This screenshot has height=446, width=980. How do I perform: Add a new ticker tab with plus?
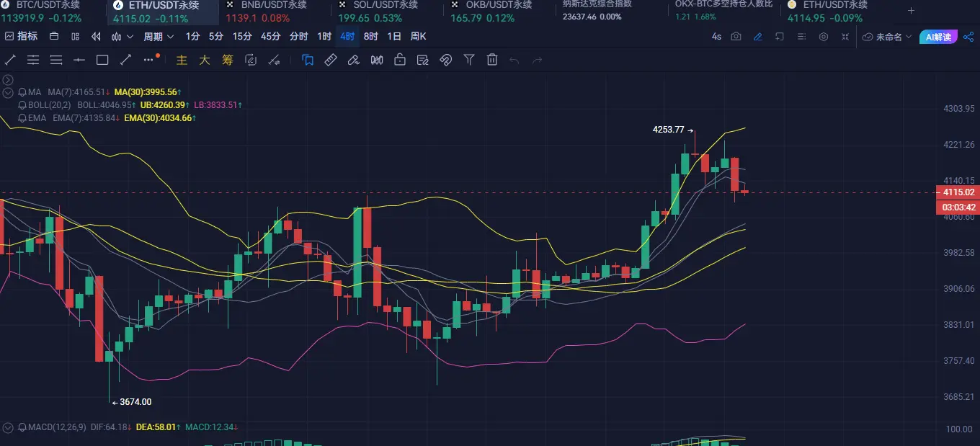[911, 11]
